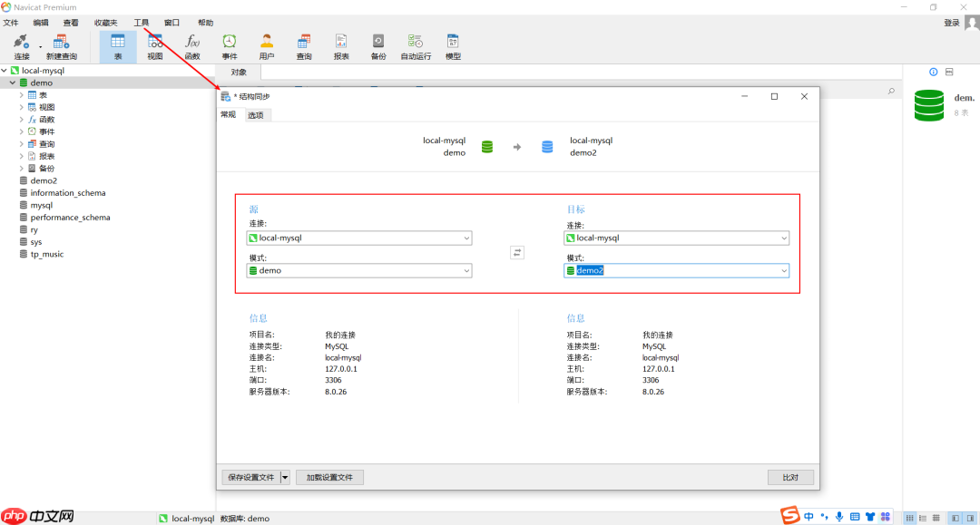
Task: Swap source and target with the exchange button
Action: [517, 253]
